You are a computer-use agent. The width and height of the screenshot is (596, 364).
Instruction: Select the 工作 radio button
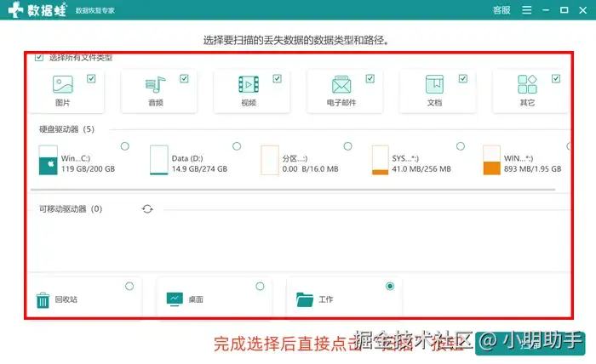[x=390, y=287]
